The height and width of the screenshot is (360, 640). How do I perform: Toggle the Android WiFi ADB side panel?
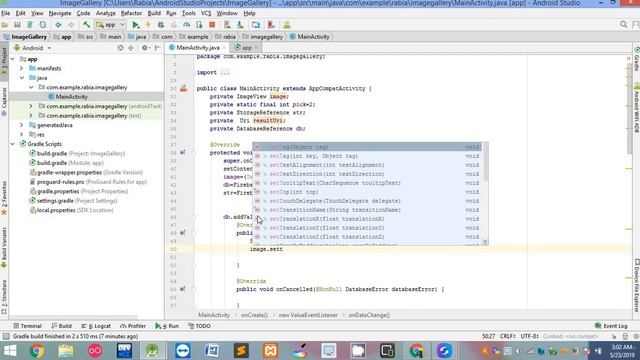636,108
